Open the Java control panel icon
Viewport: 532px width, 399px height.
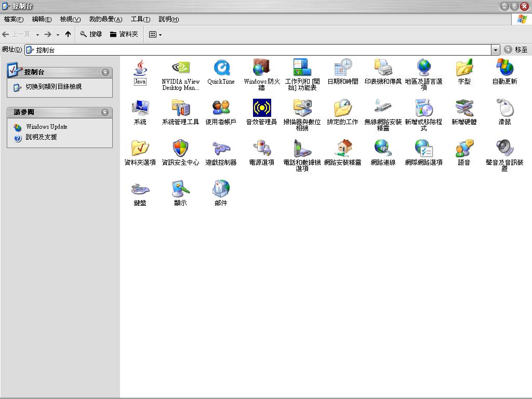click(x=140, y=69)
